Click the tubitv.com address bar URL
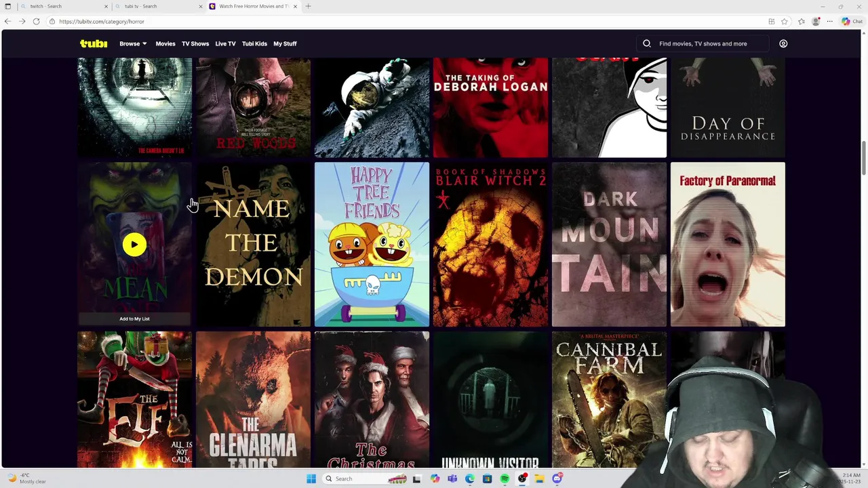This screenshot has height=488, width=868. tap(102, 22)
